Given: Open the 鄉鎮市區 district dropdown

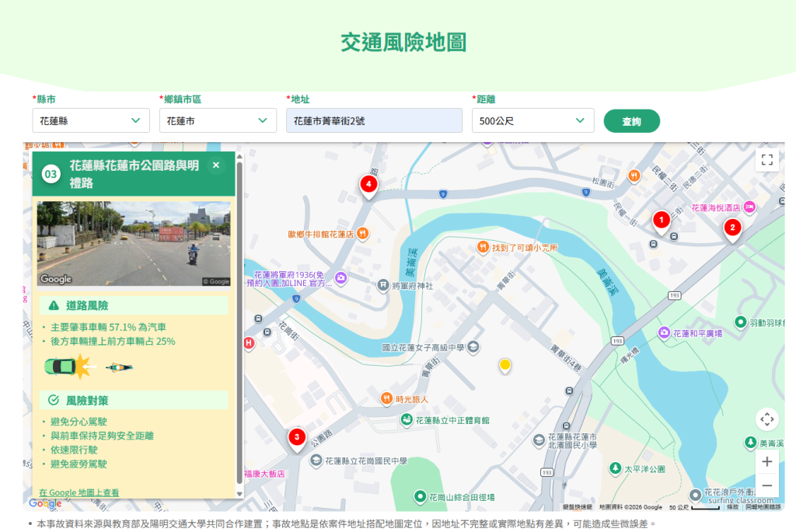Looking at the screenshot, I should pyautogui.click(x=218, y=120).
